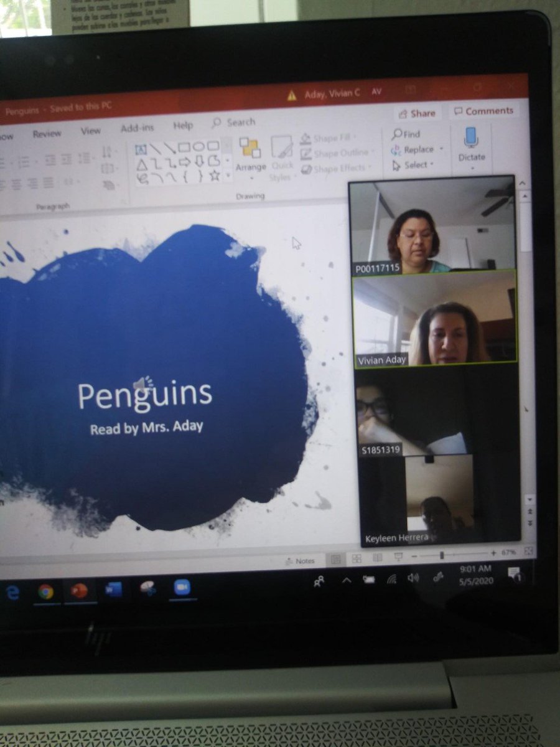Open Chrome from the taskbar

click(45, 591)
